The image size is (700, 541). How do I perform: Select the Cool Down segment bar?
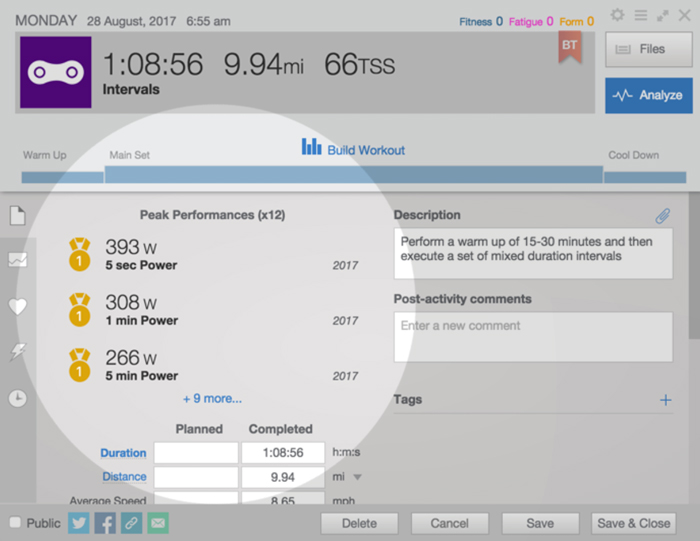645,177
